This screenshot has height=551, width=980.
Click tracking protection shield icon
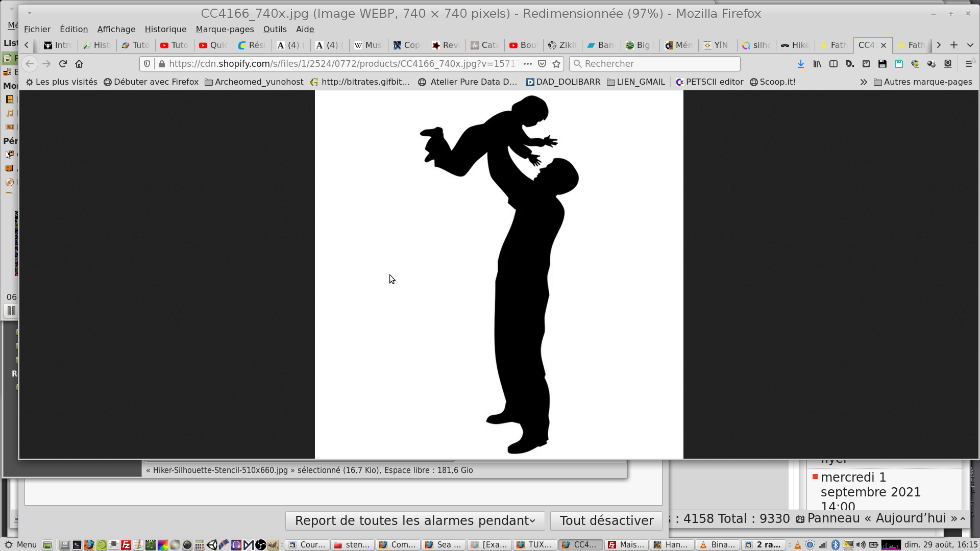pos(147,64)
